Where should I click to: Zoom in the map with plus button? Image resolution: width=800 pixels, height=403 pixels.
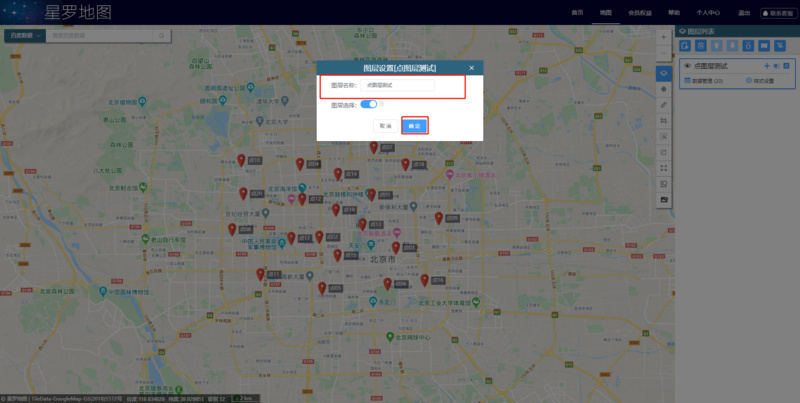663,38
